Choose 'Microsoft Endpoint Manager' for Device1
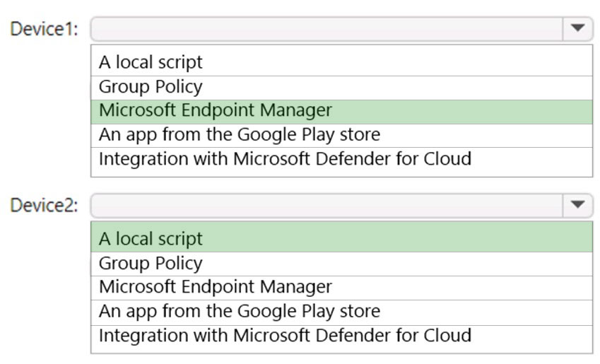The width and height of the screenshot is (600, 364). pyautogui.click(x=341, y=112)
